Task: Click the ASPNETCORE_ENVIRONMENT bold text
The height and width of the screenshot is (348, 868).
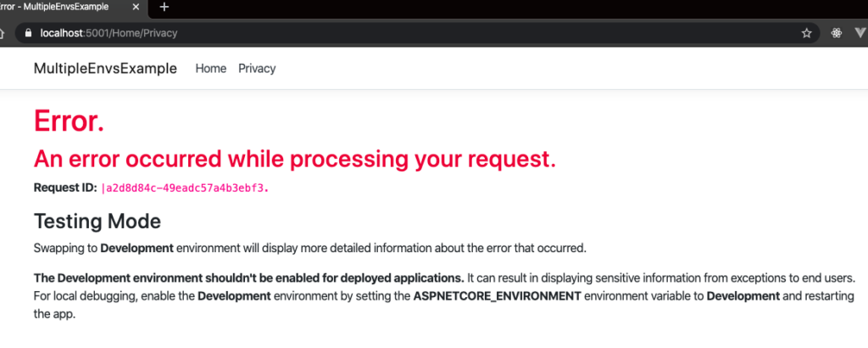Action: point(495,295)
